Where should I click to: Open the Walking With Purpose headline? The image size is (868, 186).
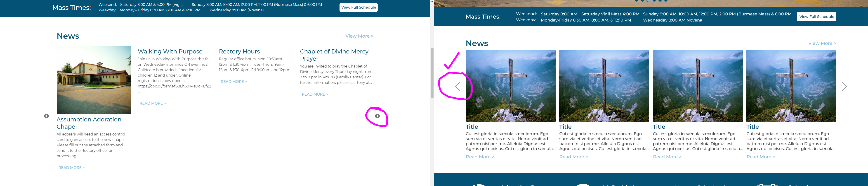point(170,51)
